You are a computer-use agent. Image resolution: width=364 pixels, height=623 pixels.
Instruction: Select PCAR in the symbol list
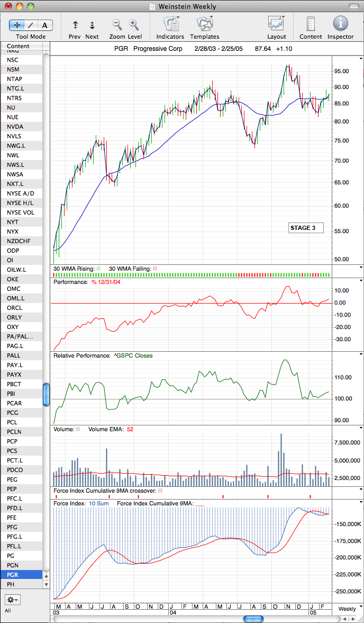pyautogui.click(x=22, y=403)
